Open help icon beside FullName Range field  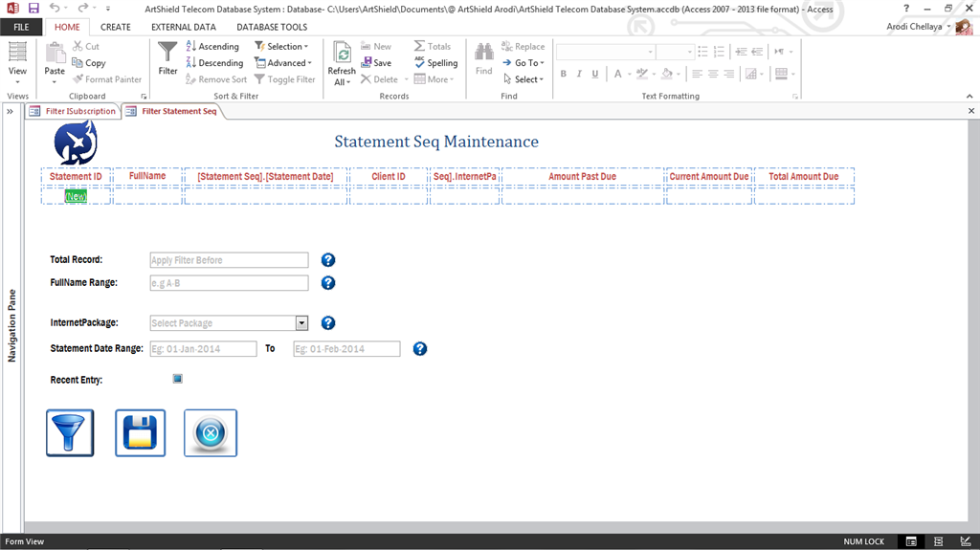point(328,283)
